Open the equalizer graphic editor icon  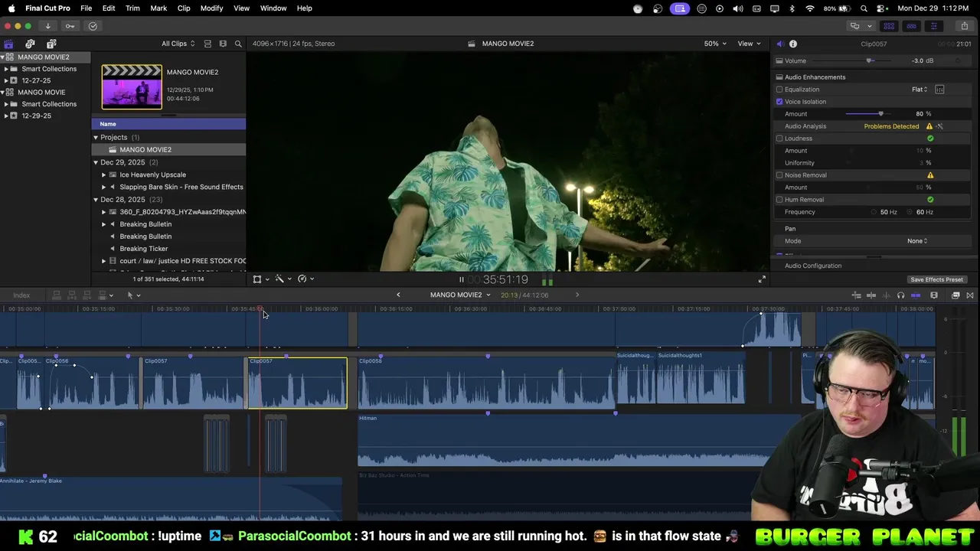[939, 90]
